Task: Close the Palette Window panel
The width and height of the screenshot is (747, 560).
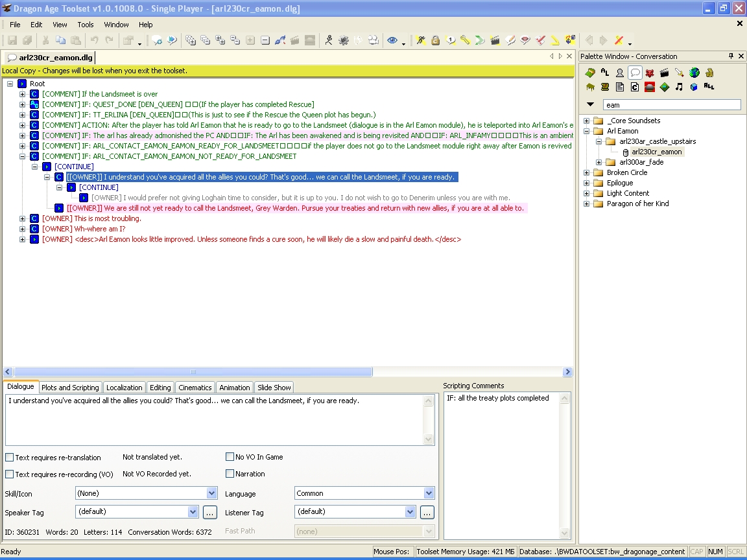Action: click(741, 56)
